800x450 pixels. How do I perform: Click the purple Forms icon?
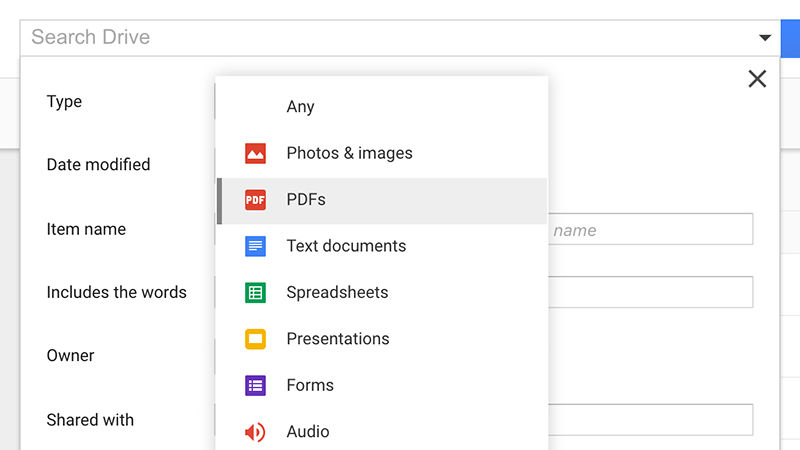pyautogui.click(x=255, y=385)
